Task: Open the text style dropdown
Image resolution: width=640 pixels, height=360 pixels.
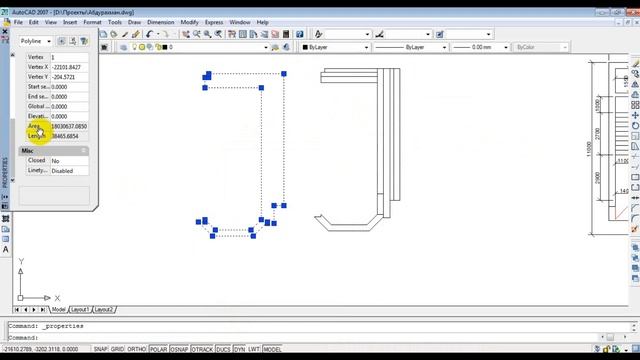Action: click(367, 35)
